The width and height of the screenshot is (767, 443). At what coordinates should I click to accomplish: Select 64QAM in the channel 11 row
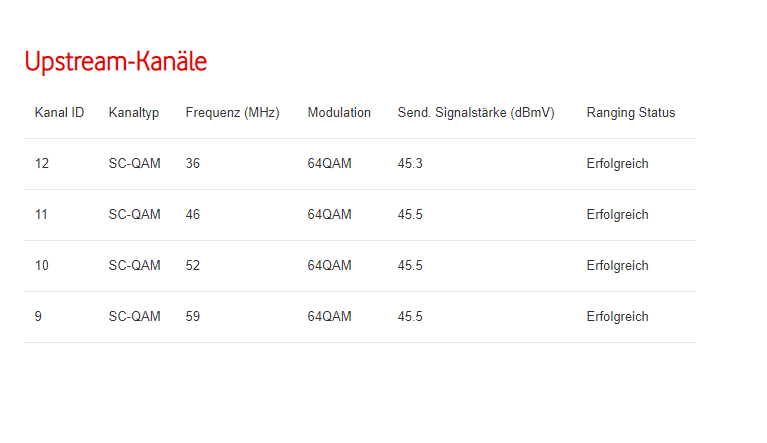tap(329, 215)
